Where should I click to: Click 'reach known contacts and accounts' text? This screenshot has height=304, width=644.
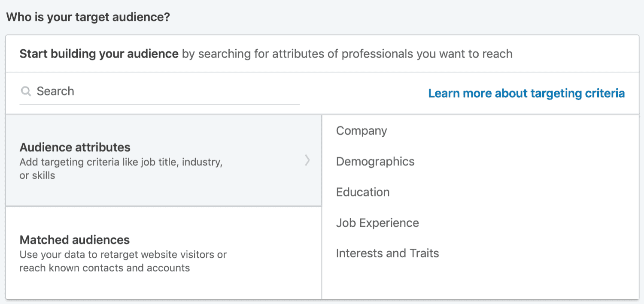(105, 268)
